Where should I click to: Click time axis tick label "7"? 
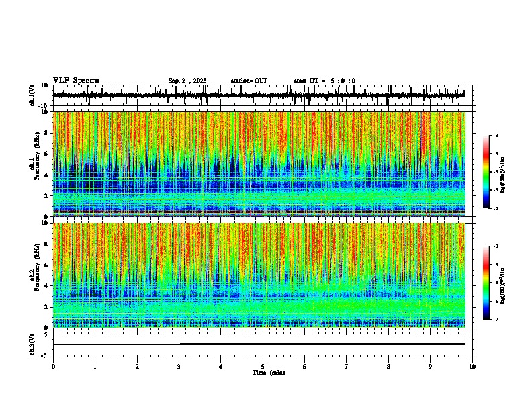(x=347, y=367)
